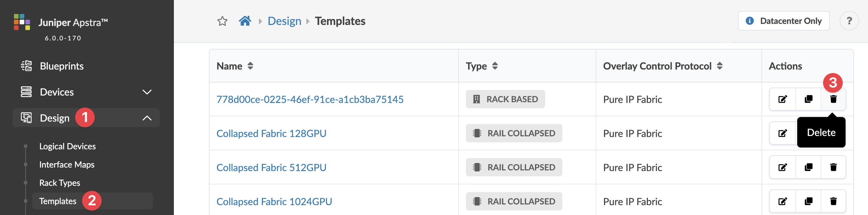Clone the 778d00ce template with copy icon
868x215 pixels.
tap(808, 99)
